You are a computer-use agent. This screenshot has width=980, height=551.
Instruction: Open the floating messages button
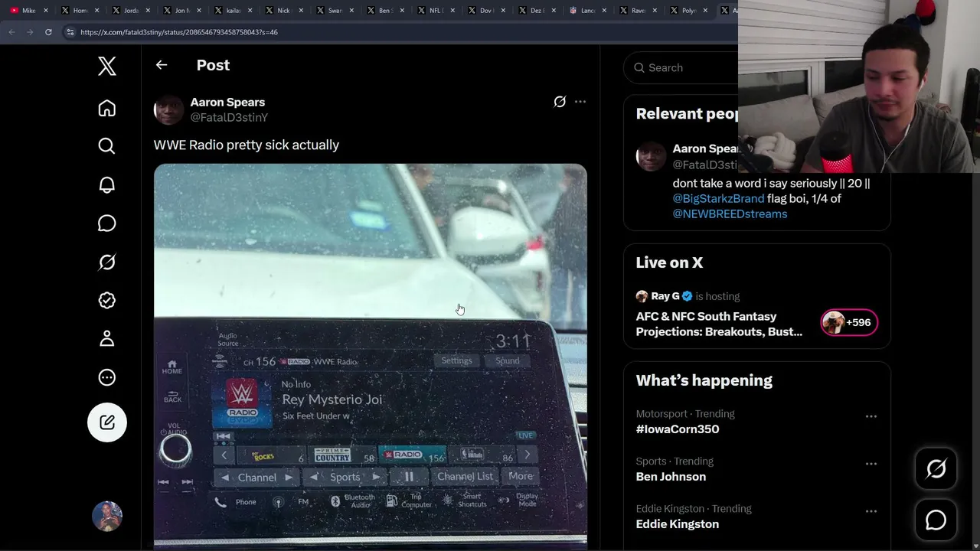936,520
